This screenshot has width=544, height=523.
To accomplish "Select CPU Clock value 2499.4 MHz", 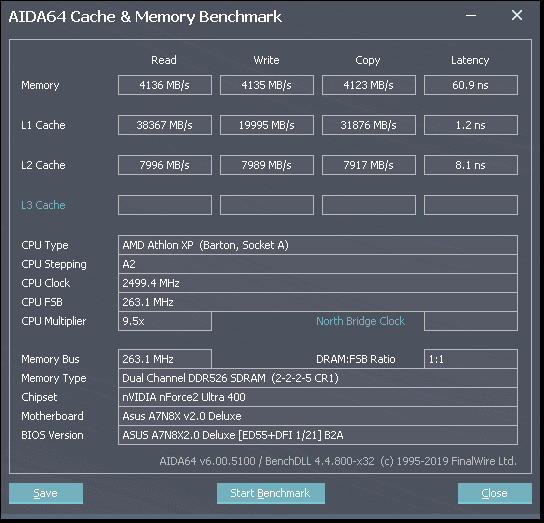I will pyautogui.click(x=318, y=283).
